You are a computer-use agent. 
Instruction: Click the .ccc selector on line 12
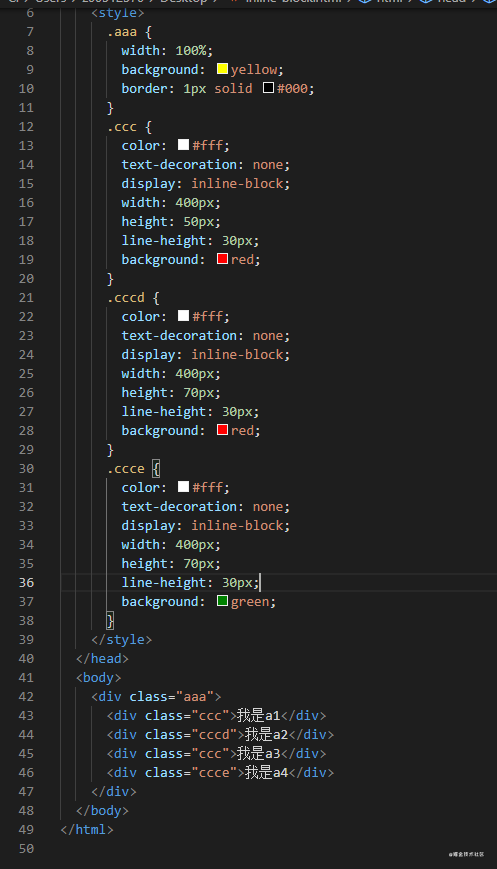[122, 127]
